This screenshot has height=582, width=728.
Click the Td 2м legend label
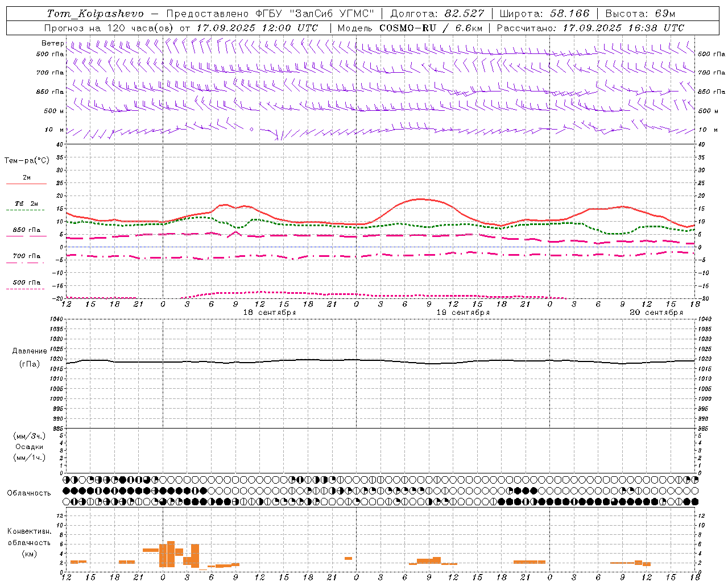[26, 203]
